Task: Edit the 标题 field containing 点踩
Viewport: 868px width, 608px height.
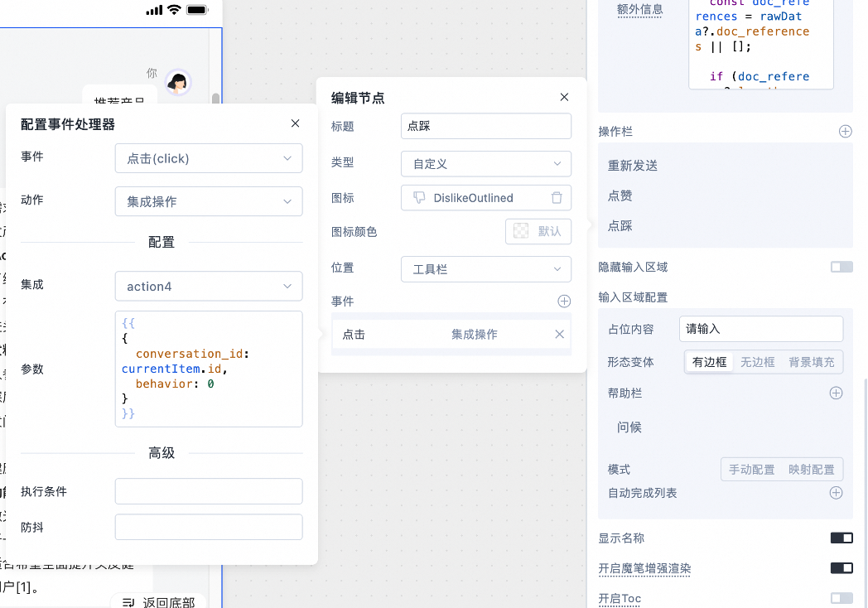Action: (x=486, y=126)
